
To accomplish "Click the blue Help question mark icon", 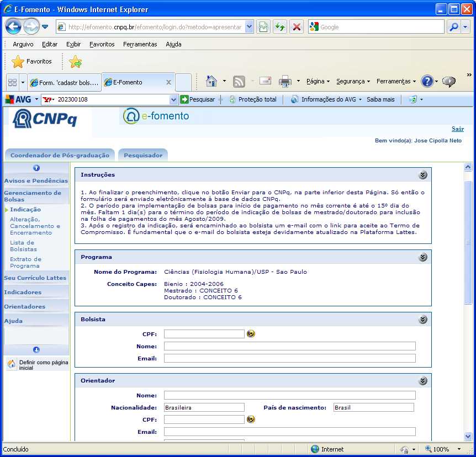I will coord(427,81).
